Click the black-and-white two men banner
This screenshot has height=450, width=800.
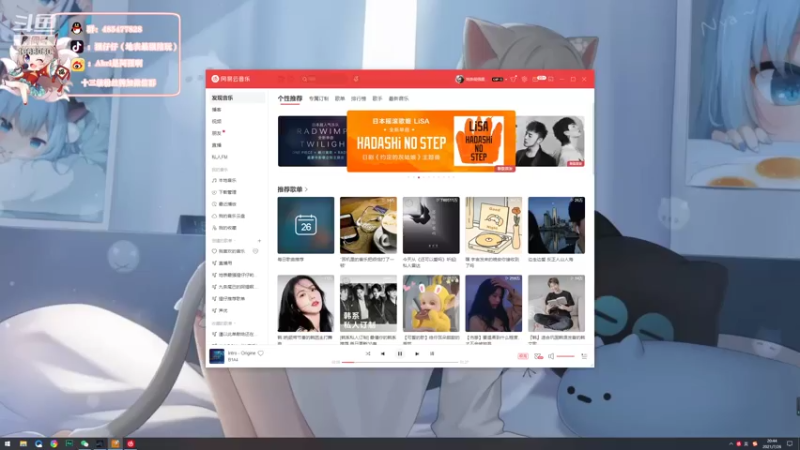pos(550,141)
